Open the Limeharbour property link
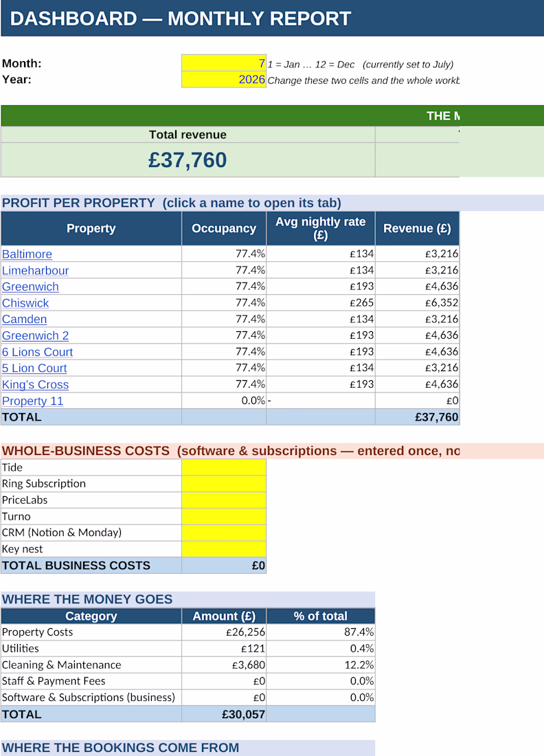Viewport: 544px width, 756px height. coord(35,271)
